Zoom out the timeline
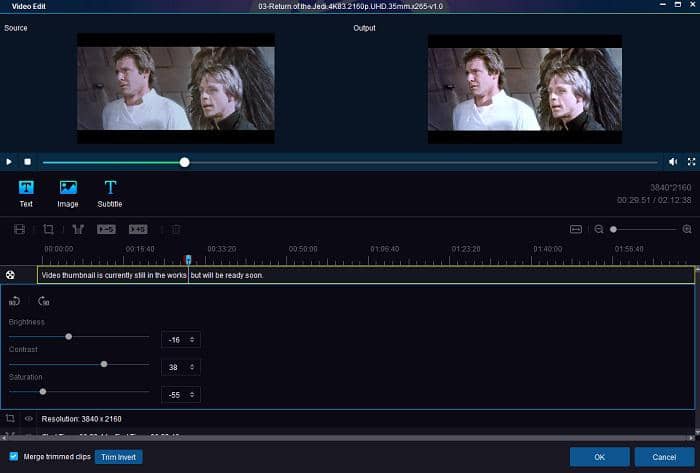This screenshot has height=473, width=700. click(x=599, y=229)
